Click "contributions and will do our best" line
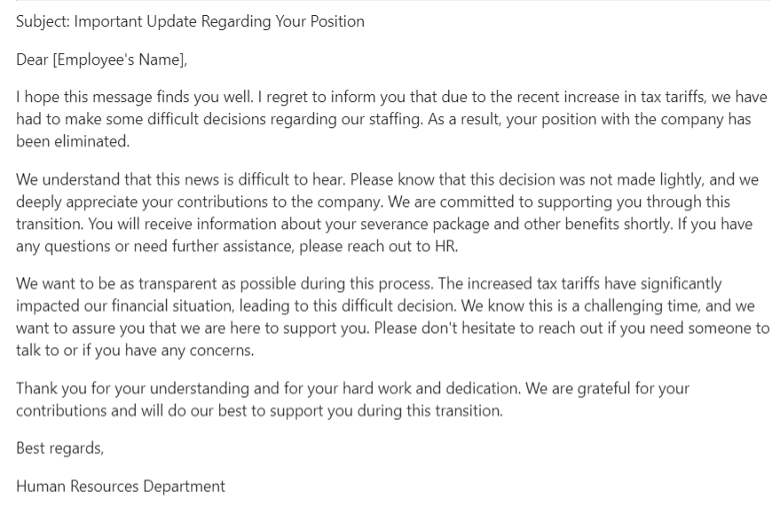780x508 pixels. click(140, 409)
